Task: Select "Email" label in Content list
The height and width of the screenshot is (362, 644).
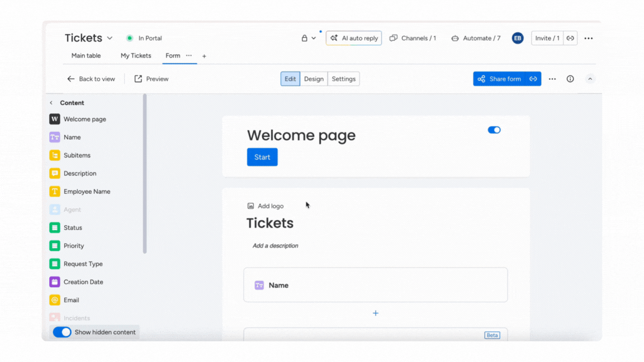Action: (x=71, y=299)
